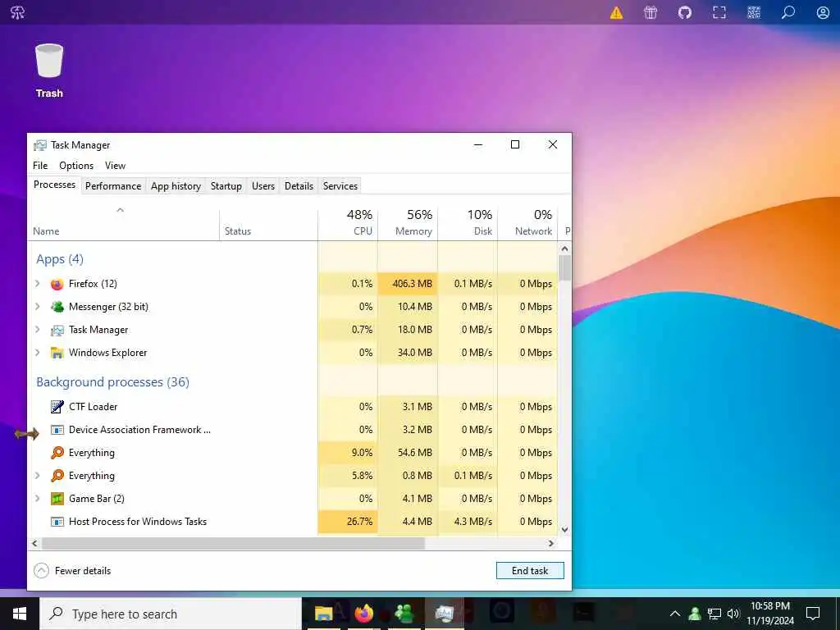Click the vertical scrollbar down arrow
840x630 pixels.
pyautogui.click(x=564, y=529)
